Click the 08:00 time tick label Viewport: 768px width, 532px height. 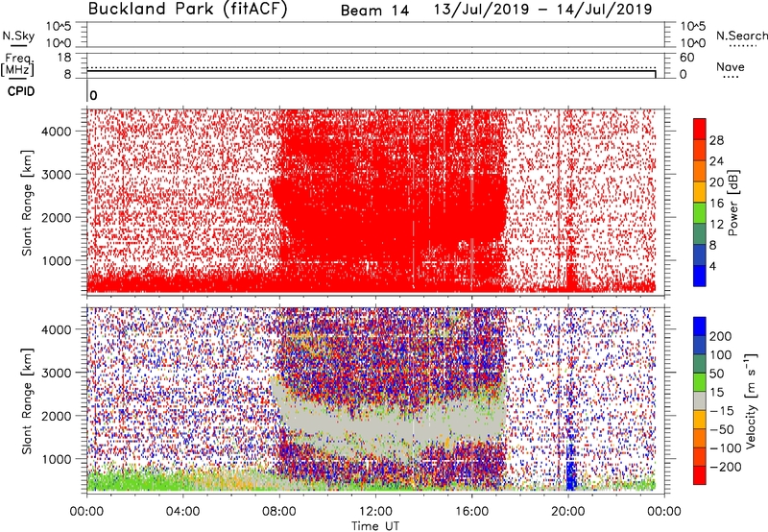tap(279, 512)
